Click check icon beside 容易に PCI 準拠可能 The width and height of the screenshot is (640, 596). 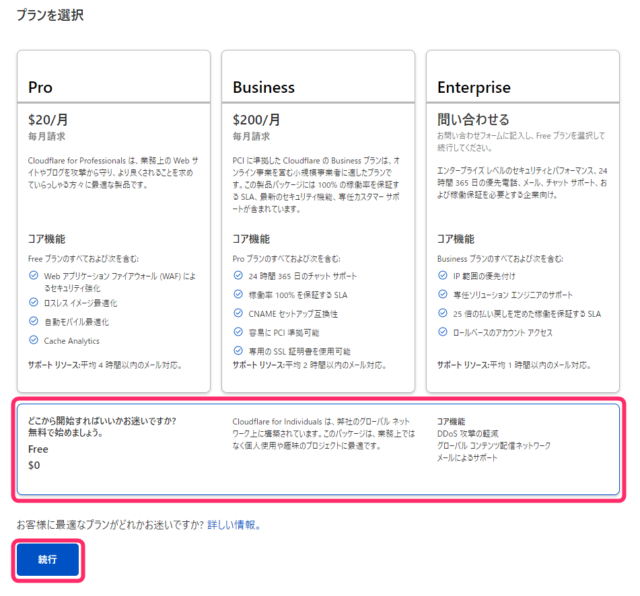click(238, 331)
